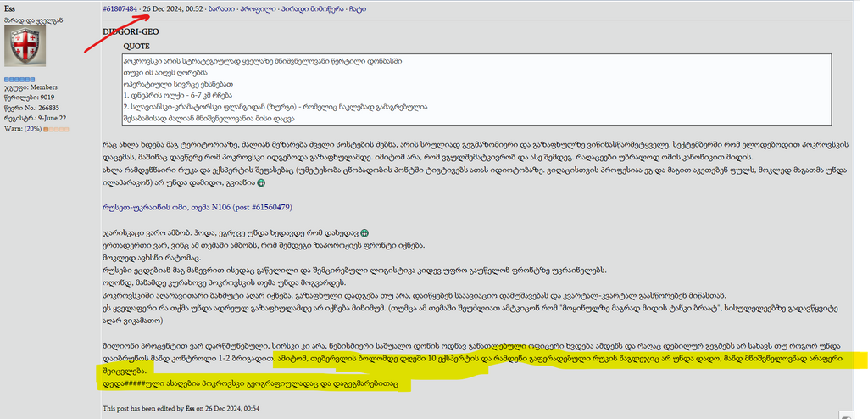Screen dimensions: 868x419
Task: Click the 20% warn level link
Action: point(31,129)
